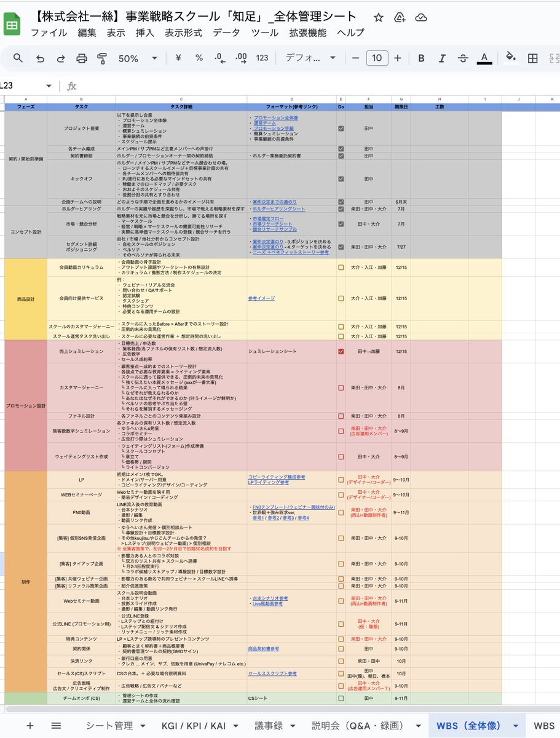
Task: Open the 拡張機能 menu
Action: click(308, 33)
